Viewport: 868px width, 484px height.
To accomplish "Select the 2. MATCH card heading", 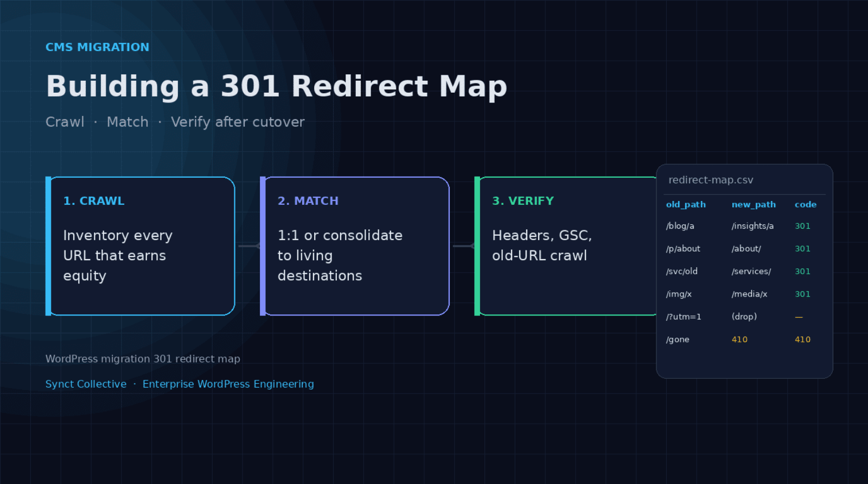I will (x=308, y=201).
